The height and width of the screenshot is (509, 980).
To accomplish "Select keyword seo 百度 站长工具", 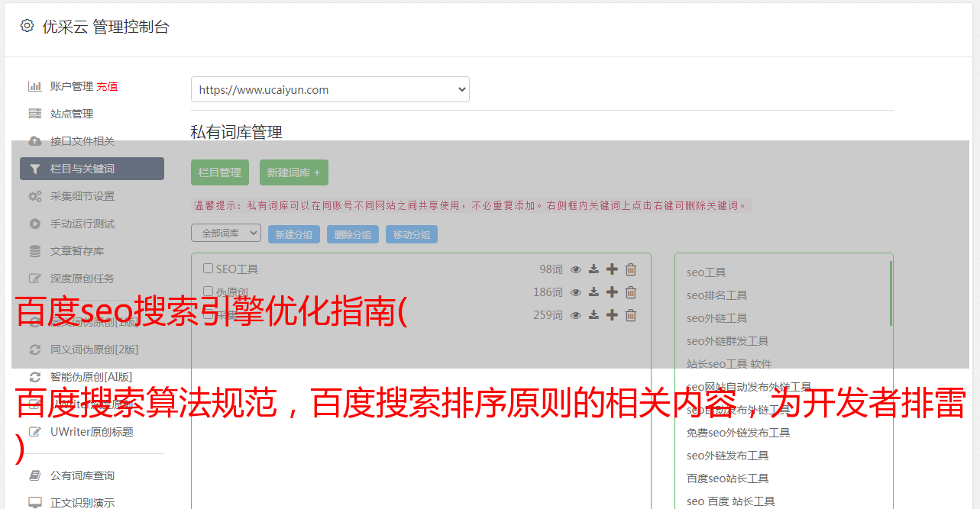I will [730, 501].
